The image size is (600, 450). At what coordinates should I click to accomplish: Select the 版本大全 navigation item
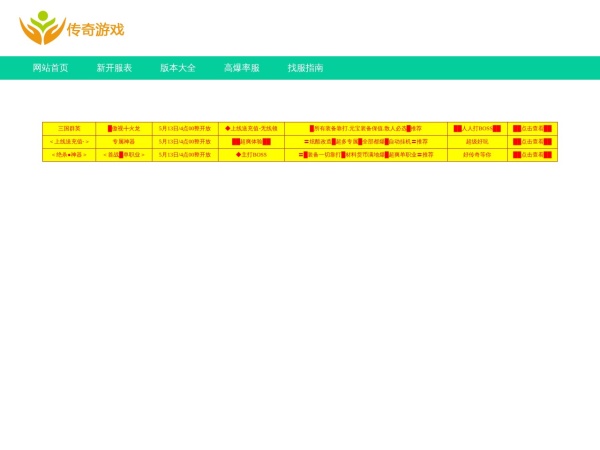pos(178,68)
